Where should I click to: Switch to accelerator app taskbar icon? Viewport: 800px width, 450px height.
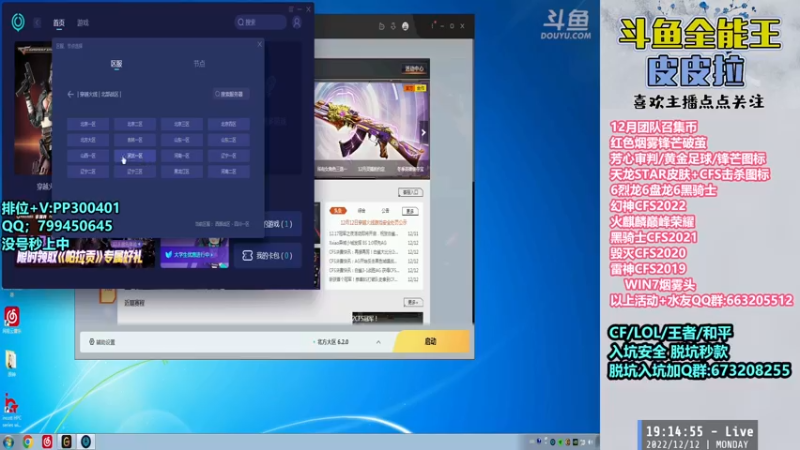coord(86,442)
